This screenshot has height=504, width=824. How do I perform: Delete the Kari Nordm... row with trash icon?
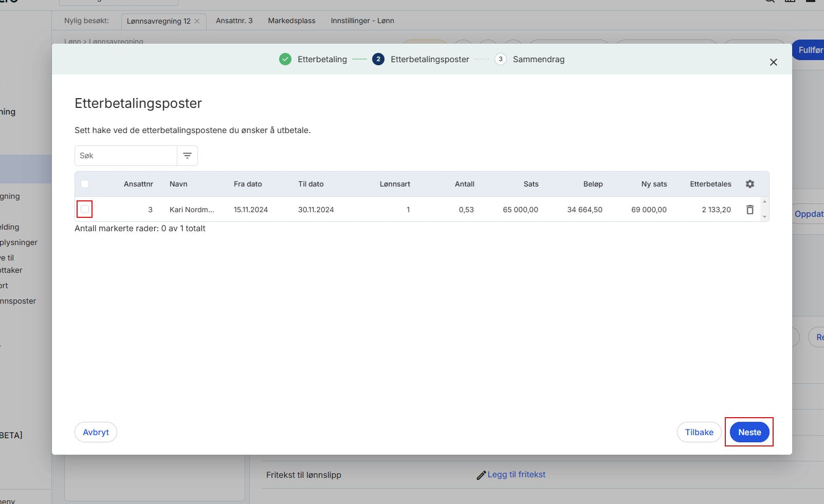[x=750, y=210]
